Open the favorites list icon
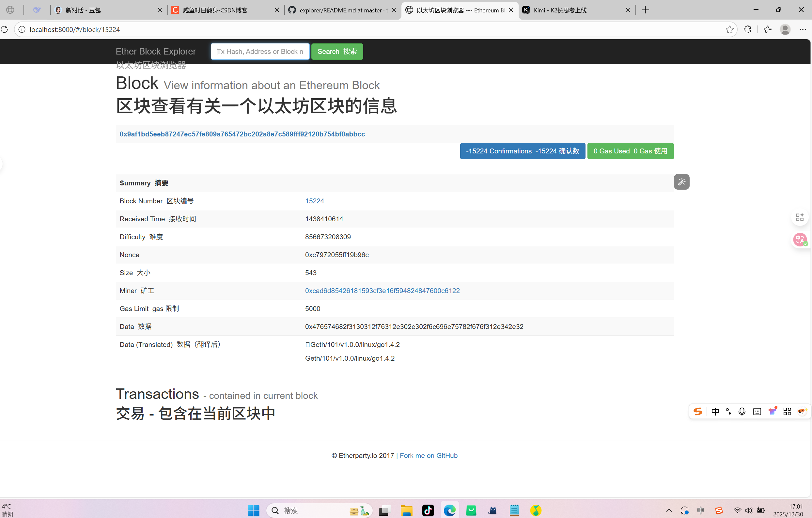 pyautogui.click(x=768, y=29)
